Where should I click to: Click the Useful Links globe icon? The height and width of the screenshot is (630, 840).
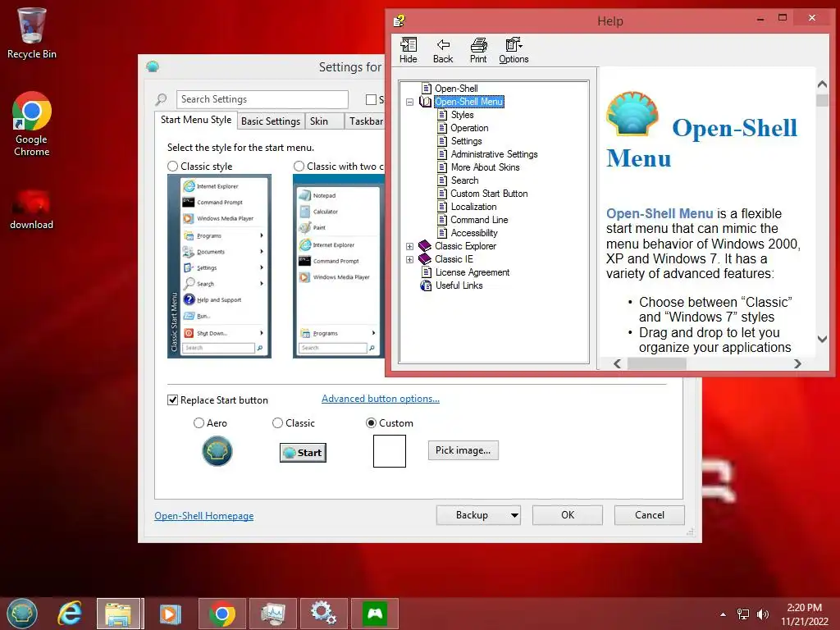pos(426,285)
